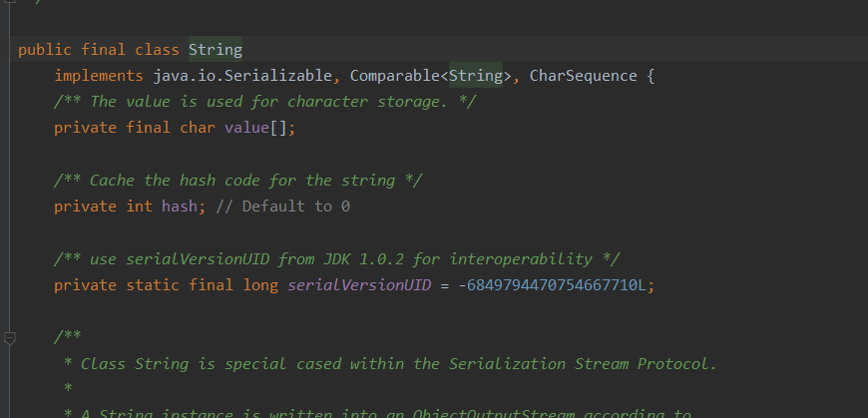
Task: Click the "implements" keyword
Action: pyautogui.click(x=99, y=76)
